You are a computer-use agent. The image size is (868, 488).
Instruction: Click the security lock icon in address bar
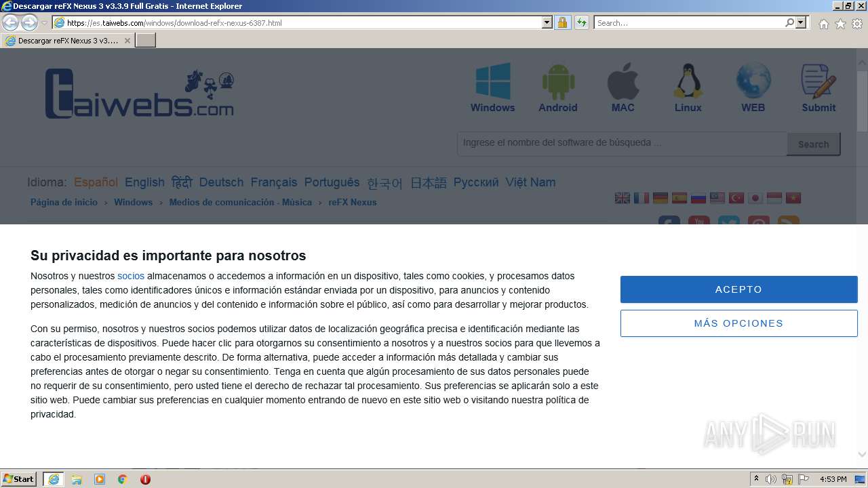point(562,22)
